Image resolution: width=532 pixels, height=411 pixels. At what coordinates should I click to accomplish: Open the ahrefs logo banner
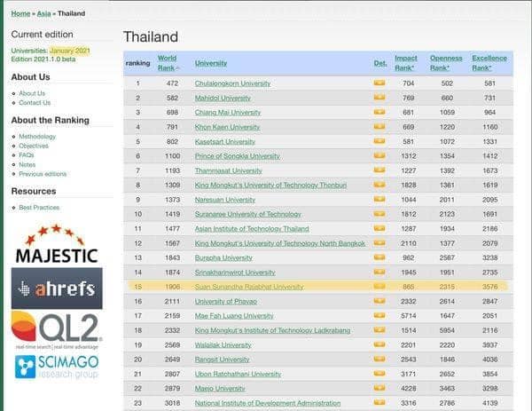pos(57,288)
